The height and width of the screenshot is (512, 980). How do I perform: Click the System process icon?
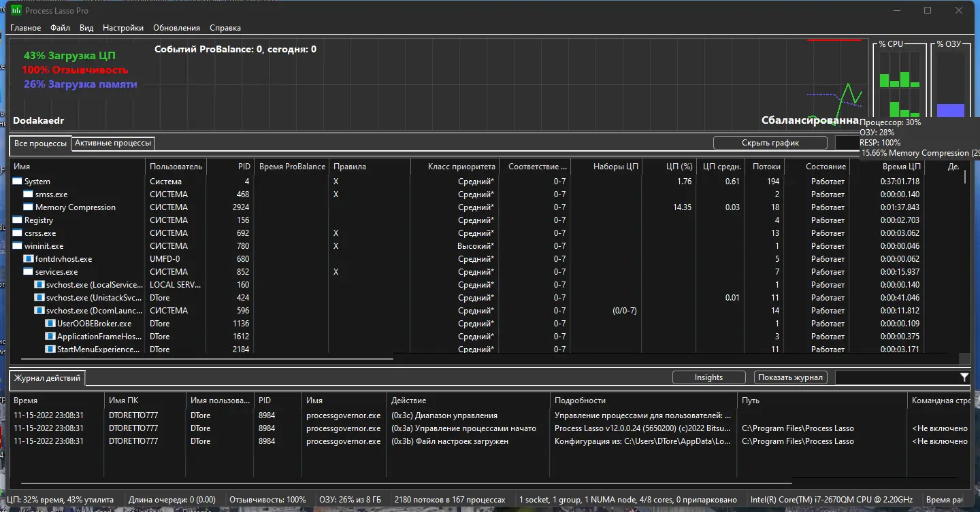(x=17, y=182)
